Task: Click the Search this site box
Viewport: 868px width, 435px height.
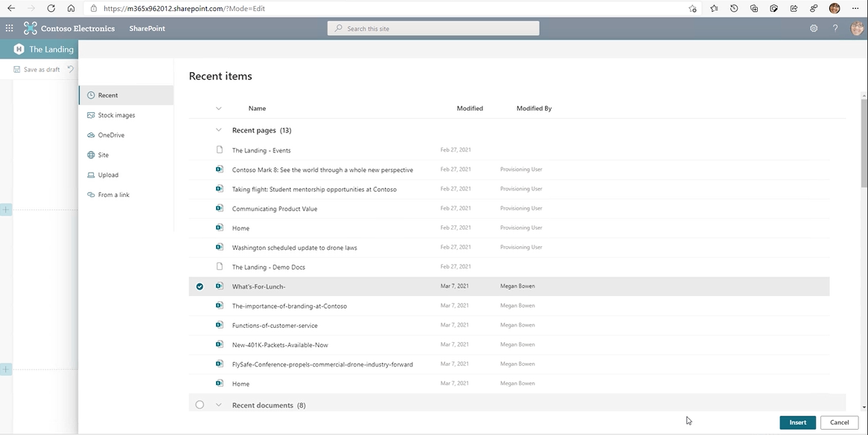Action: pos(433,28)
